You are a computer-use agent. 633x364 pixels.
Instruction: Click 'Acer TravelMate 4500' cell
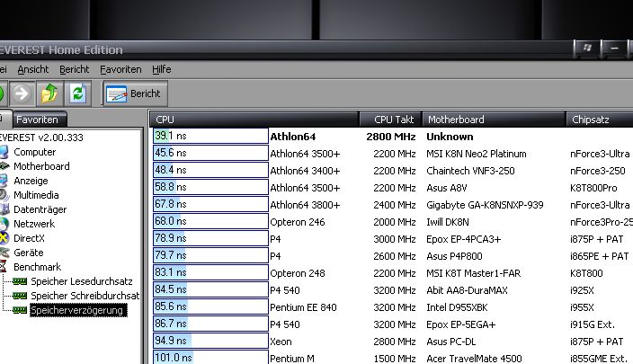475,359
